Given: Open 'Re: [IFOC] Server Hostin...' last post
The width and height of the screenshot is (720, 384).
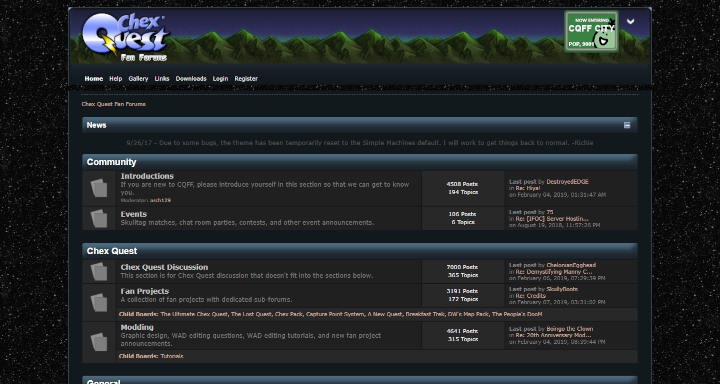Looking at the screenshot, I should [x=552, y=219].
